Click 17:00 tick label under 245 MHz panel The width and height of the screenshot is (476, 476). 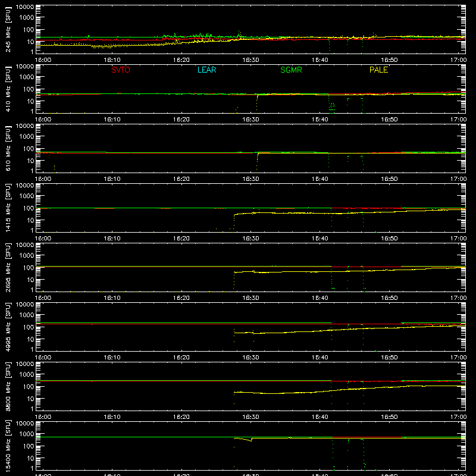pos(458,60)
